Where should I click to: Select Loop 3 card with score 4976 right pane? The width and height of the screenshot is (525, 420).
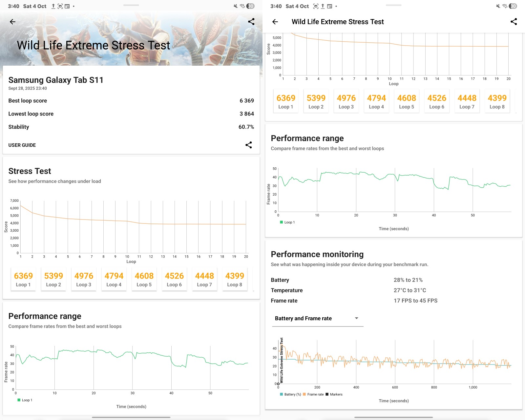coord(346,101)
